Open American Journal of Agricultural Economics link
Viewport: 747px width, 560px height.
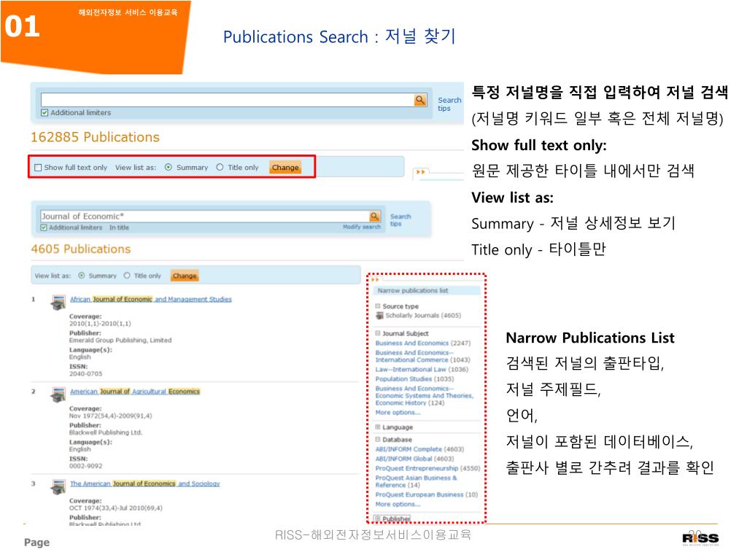point(135,392)
